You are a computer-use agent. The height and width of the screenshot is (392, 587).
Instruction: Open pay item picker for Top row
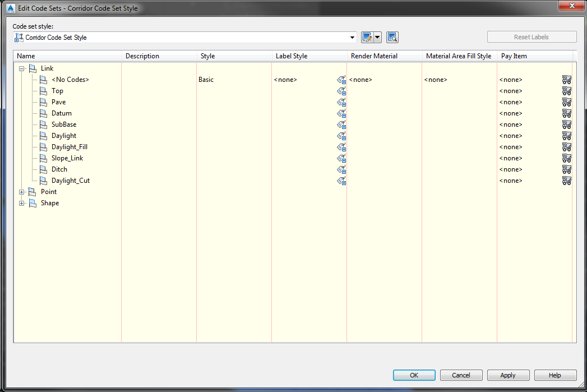(567, 91)
